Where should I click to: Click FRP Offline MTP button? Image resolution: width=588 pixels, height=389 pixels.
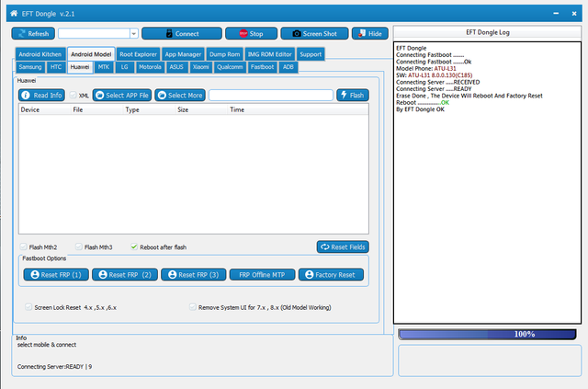262,274
